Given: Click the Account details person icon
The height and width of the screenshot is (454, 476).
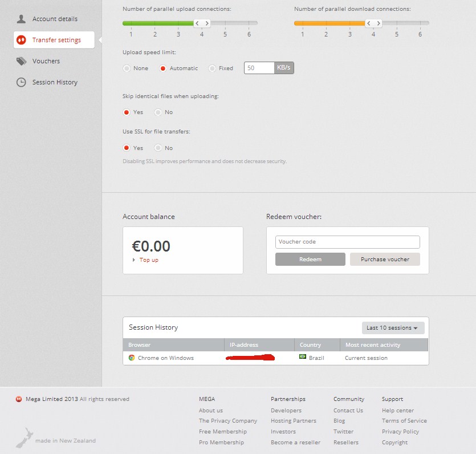Looking at the screenshot, I should (x=21, y=19).
